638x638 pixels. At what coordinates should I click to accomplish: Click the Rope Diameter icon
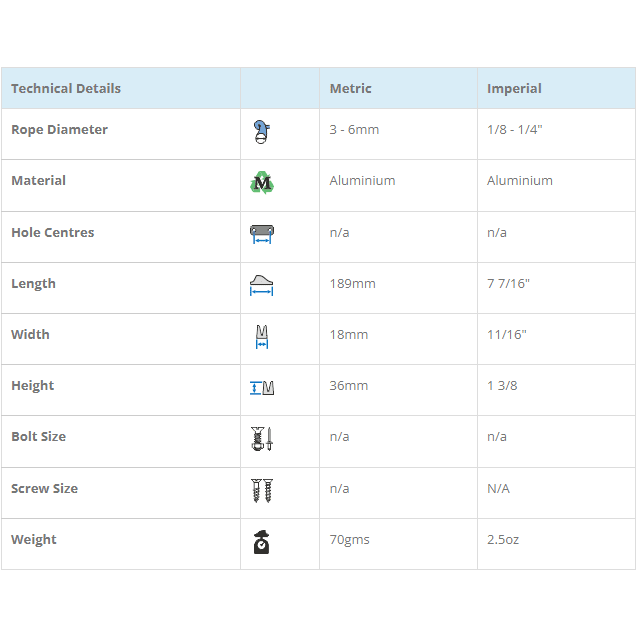[x=262, y=131]
